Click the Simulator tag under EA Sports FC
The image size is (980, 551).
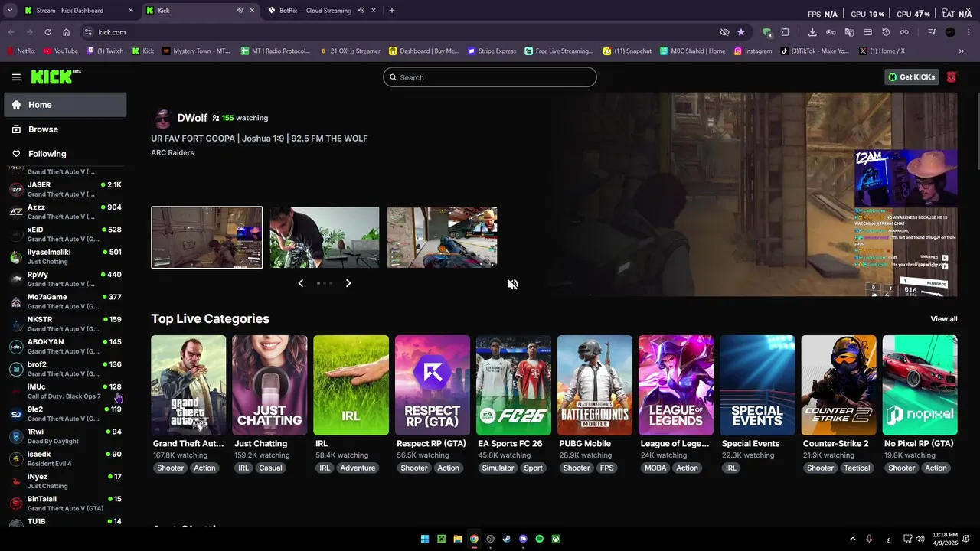(x=498, y=468)
